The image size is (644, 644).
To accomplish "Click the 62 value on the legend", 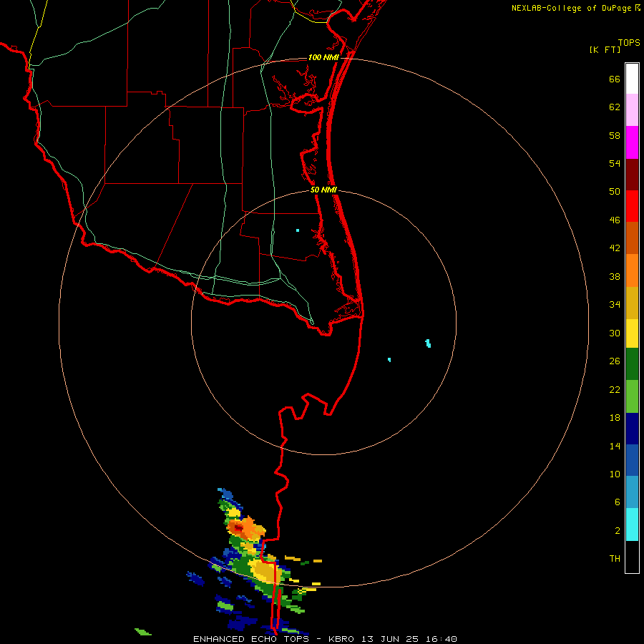I will (615, 107).
